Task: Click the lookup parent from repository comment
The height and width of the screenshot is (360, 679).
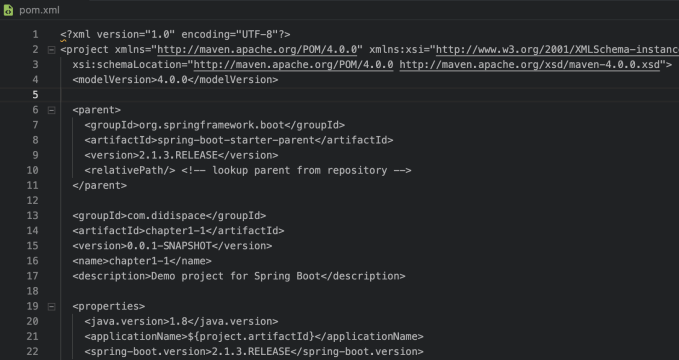Action: pyautogui.click(x=296, y=170)
